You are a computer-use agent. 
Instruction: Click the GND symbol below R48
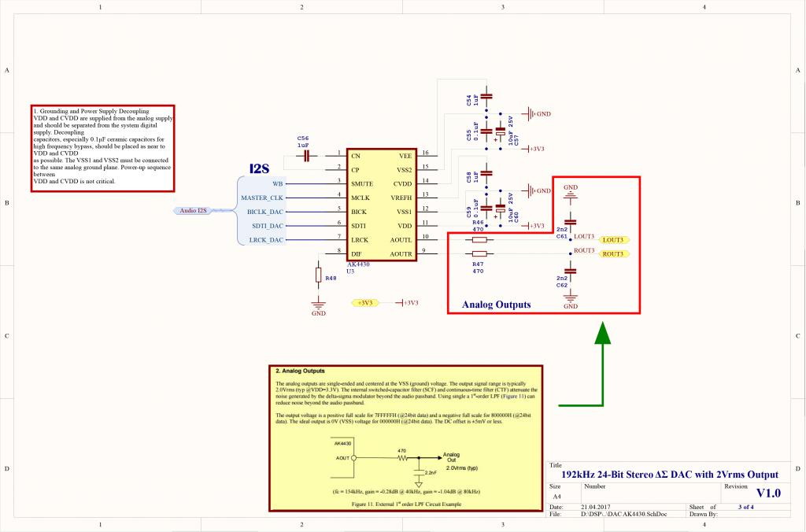pos(319,304)
